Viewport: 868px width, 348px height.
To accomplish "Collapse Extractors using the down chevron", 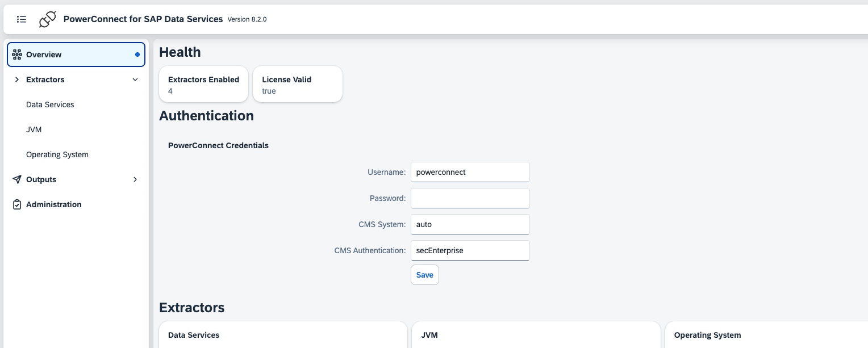I will click(135, 79).
